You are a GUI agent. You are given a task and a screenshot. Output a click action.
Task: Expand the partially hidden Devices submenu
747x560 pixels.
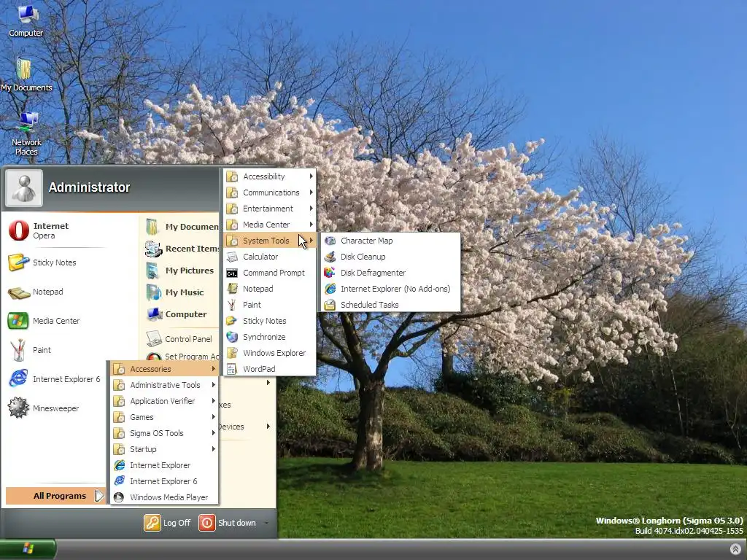click(x=245, y=427)
